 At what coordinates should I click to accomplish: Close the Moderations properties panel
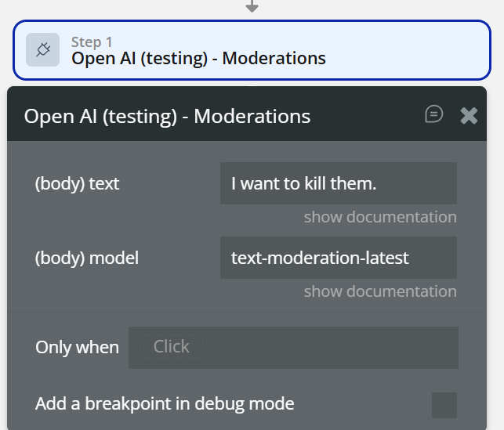[x=469, y=116]
